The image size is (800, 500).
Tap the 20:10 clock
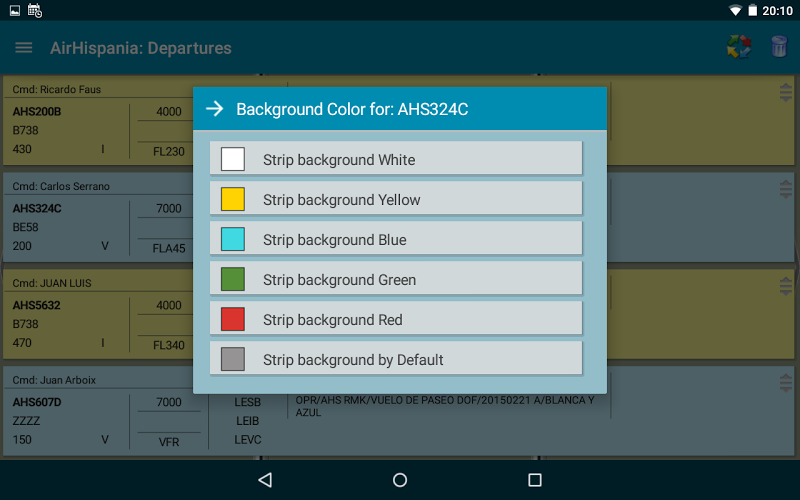[778, 11]
